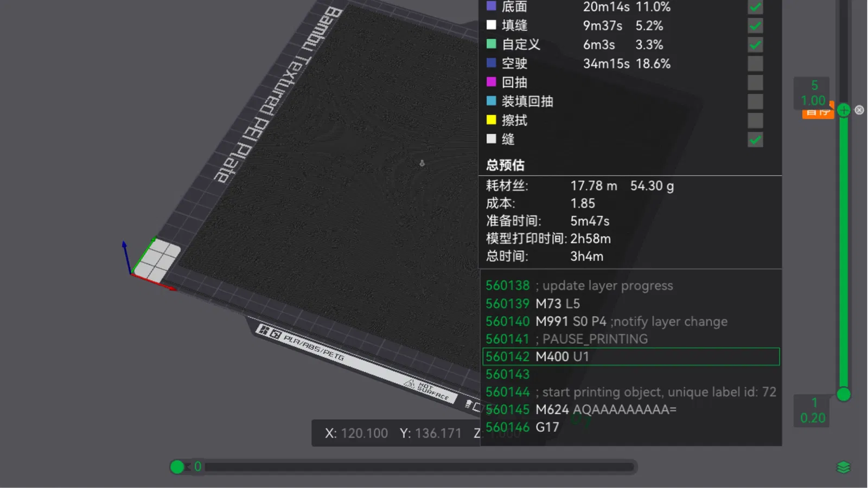The height and width of the screenshot is (488, 868).
Task: Enable the 回抽 retraction checkbox
Action: click(755, 82)
